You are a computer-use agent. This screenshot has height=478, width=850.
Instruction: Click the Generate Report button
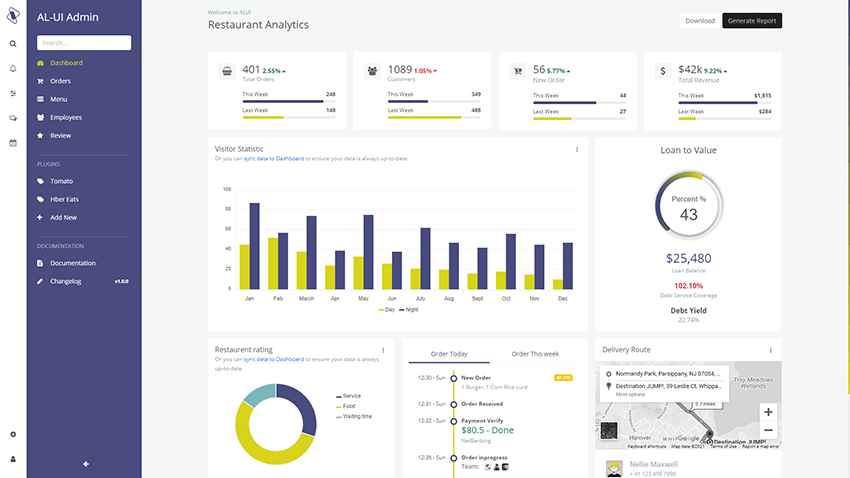point(752,21)
